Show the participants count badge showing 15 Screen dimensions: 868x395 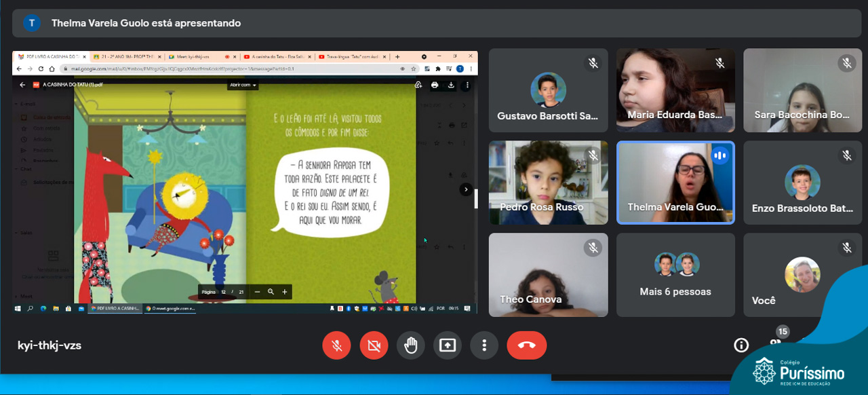point(783,332)
